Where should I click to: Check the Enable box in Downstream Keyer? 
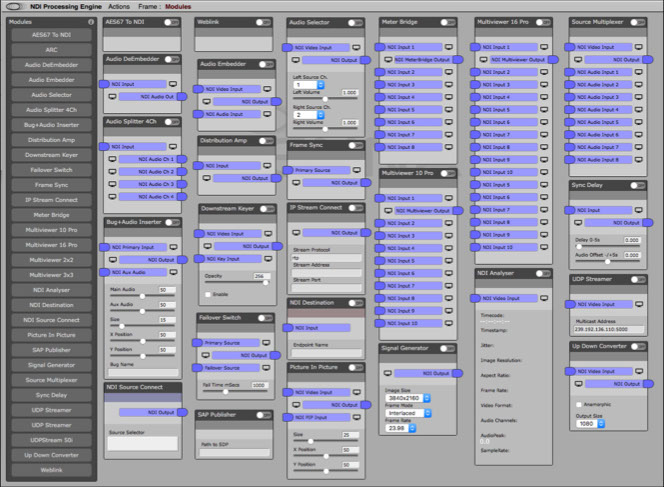click(208, 294)
